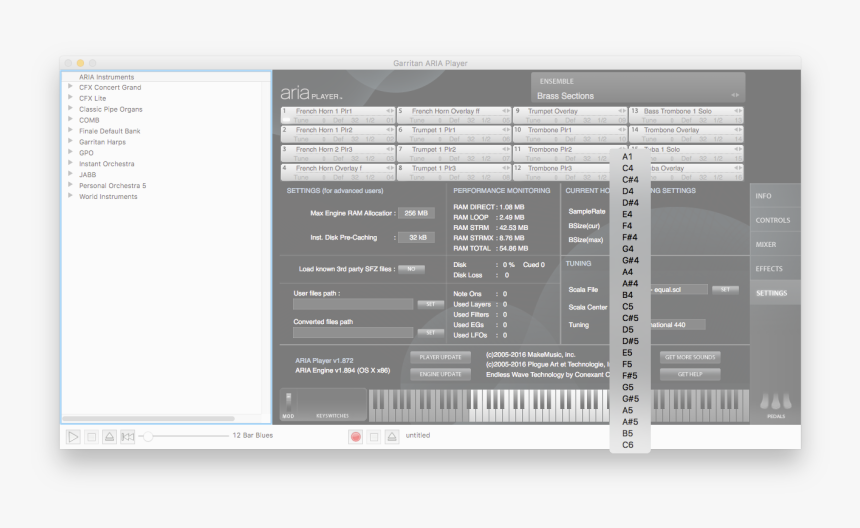
Task: Stop MIDI file playback
Action: click(x=92, y=436)
